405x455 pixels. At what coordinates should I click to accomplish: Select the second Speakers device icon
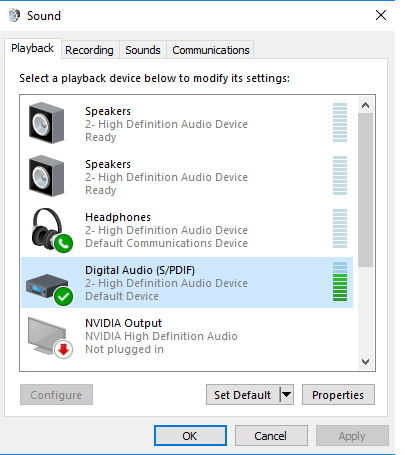click(46, 176)
